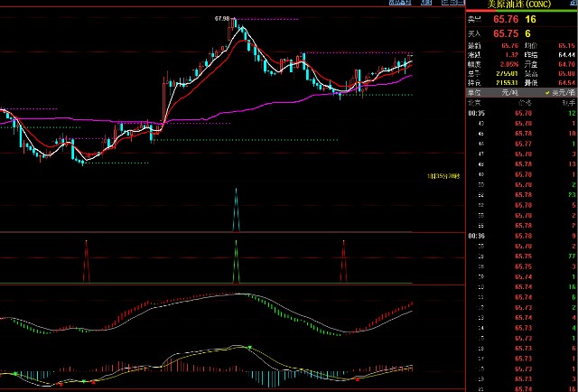
Task: Click the trade row with volume 23
Action: tap(521, 195)
